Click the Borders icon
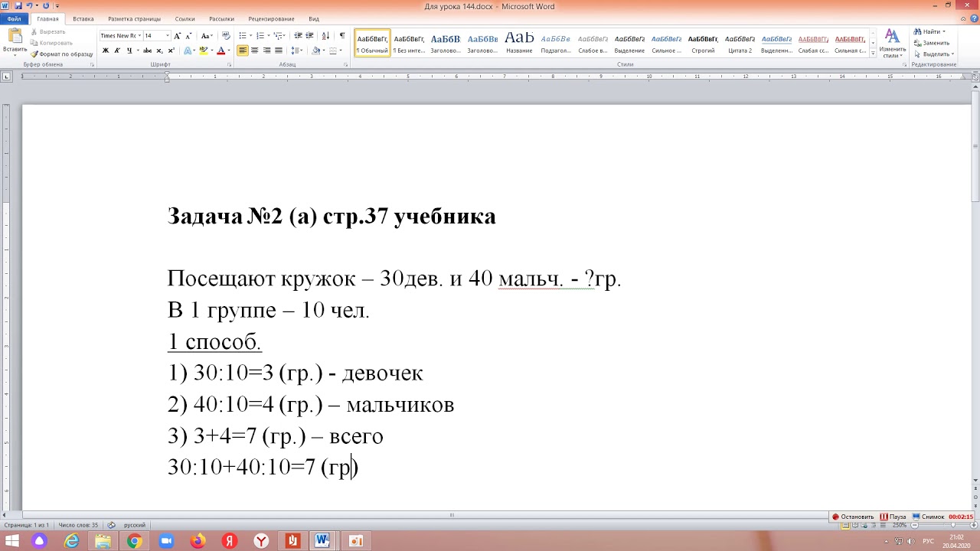The height and width of the screenshot is (551, 980). pos(332,51)
